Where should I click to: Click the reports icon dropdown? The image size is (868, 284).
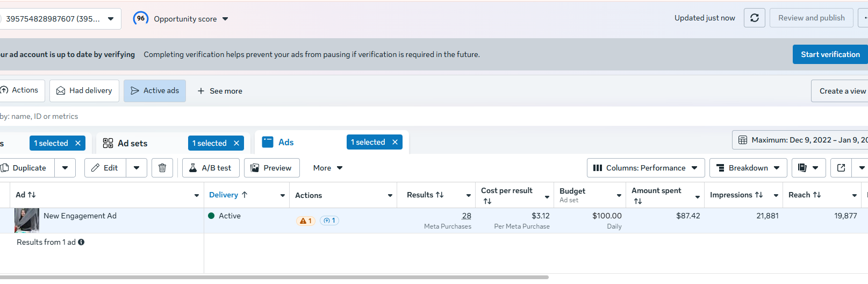pyautogui.click(x=808, y=168)
